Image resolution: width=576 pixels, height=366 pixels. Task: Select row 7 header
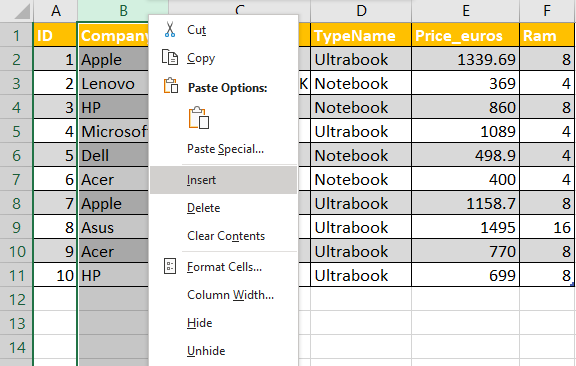coord(17,179)
